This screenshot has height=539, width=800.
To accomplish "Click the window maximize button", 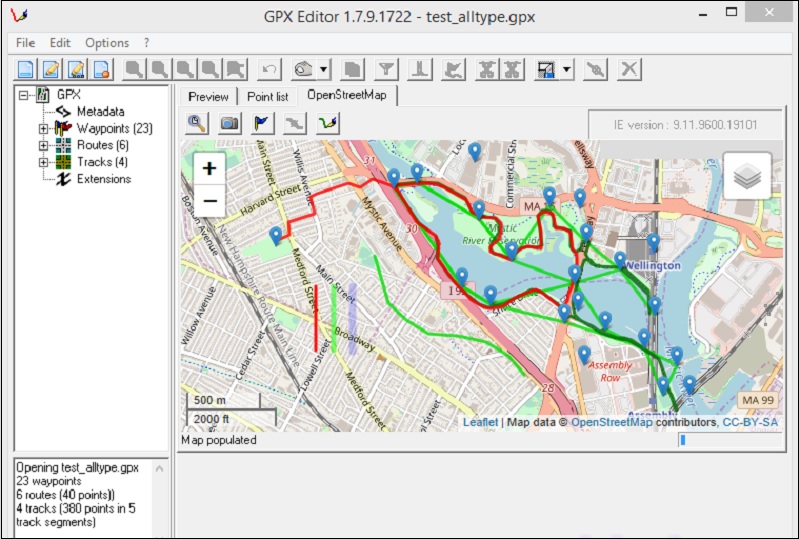I will tap(731, 12).
